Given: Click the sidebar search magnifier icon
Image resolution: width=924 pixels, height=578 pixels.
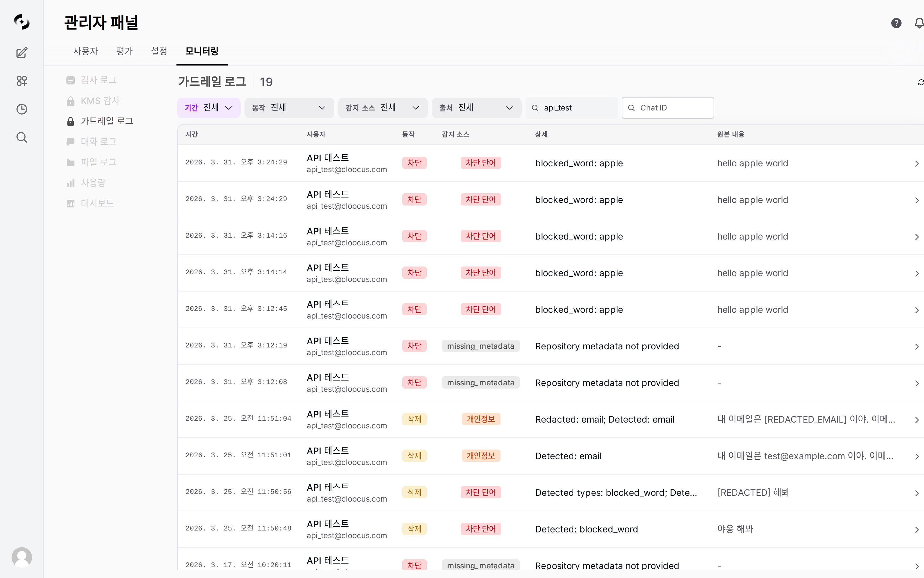Looking at the screenshot, I should click(22, 137).
